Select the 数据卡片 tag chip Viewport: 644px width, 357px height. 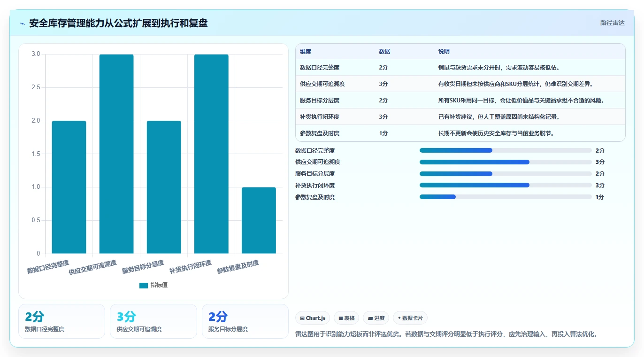click(410, 318)
